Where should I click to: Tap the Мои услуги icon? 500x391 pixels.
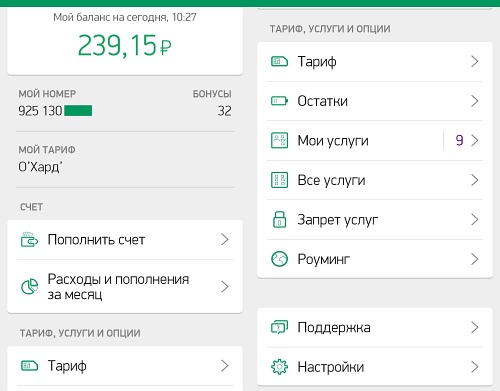click(279, 140)
